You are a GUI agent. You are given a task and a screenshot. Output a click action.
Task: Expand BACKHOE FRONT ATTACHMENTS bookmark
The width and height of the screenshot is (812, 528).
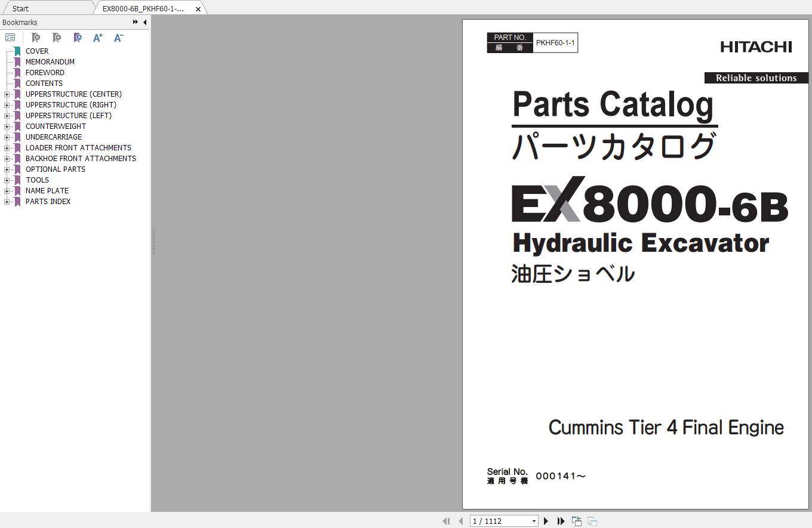(x=7, y=159)
